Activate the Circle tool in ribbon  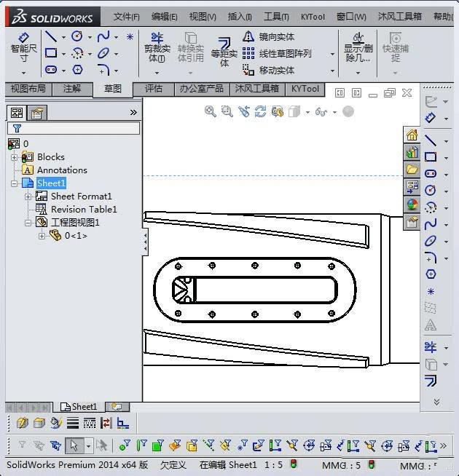coord(77,36)
